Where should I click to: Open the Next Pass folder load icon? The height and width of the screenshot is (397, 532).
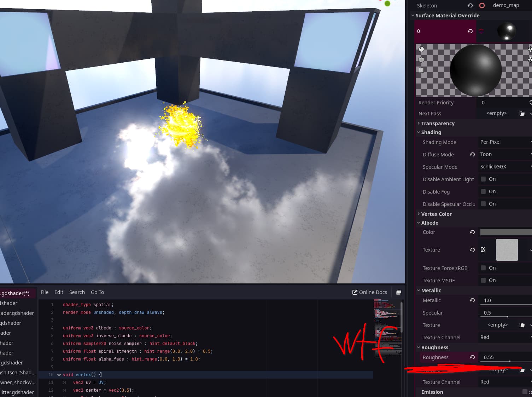522,114
